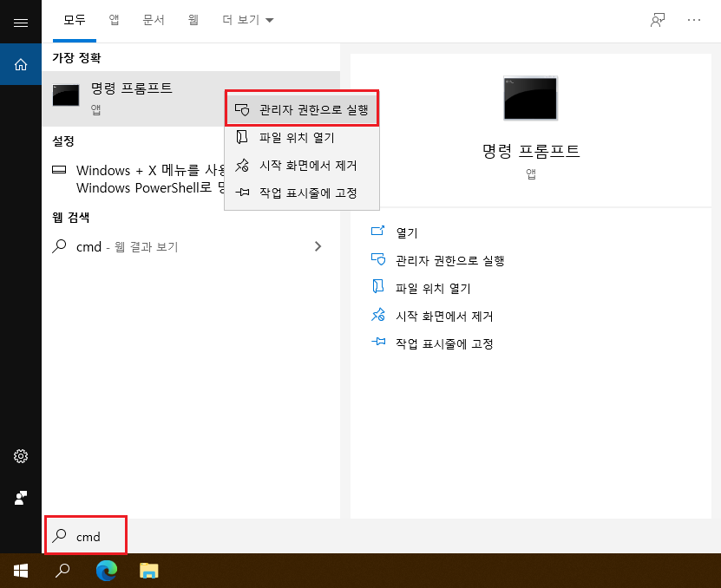Open the hamburger menu in search sidebar

pos(21,23)
